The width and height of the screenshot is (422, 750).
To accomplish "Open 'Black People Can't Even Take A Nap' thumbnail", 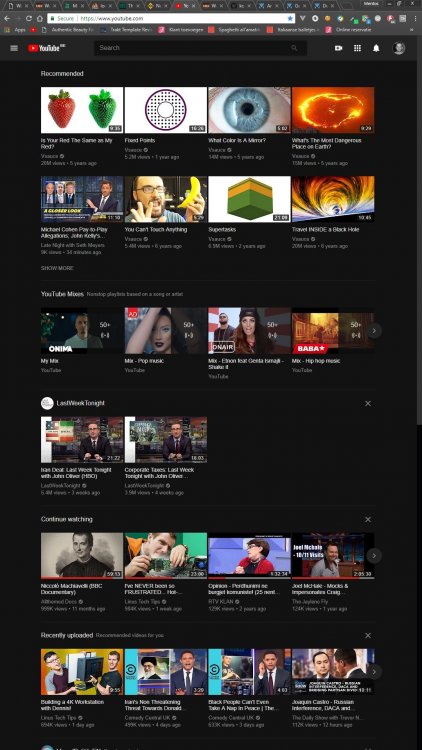I will click(x=249, y=672).
